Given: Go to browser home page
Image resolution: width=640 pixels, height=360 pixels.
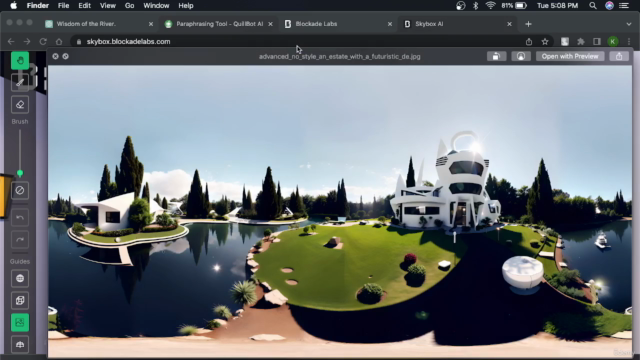Looking at the screenshot, I should click(x=59, y=42).
